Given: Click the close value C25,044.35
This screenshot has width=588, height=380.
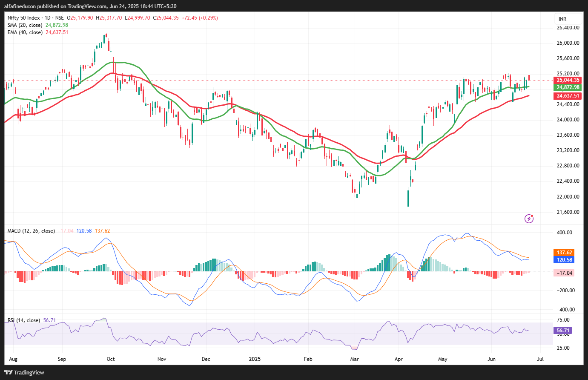Looking at the screenshot, I should click(x=166, y=18).
